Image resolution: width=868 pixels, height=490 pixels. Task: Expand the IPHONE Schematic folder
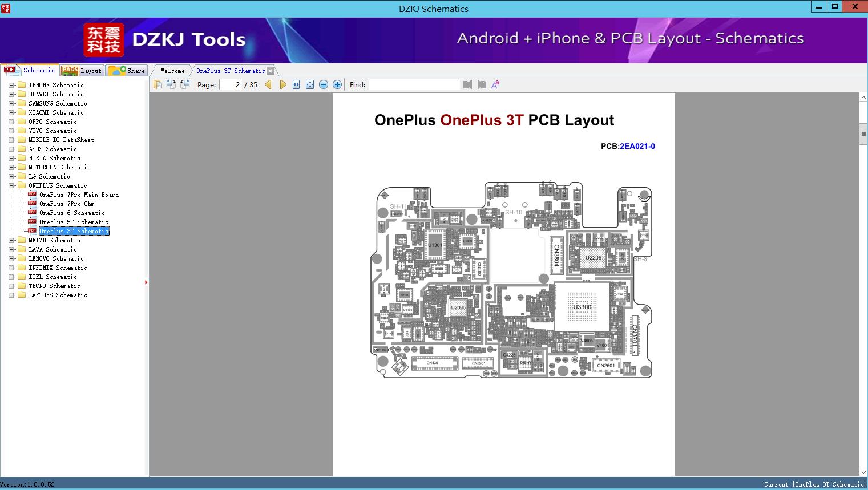coord(11,85)
